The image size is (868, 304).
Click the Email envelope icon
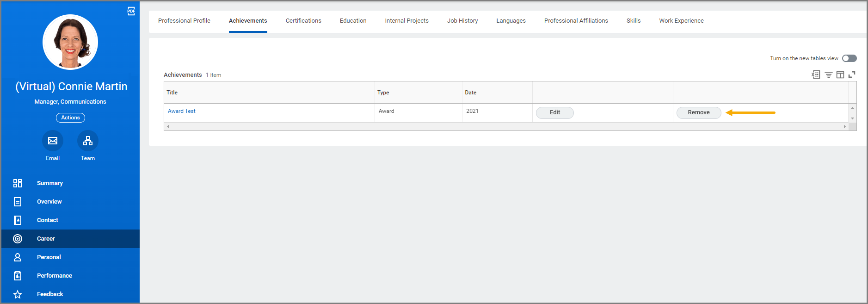(53, 141)
